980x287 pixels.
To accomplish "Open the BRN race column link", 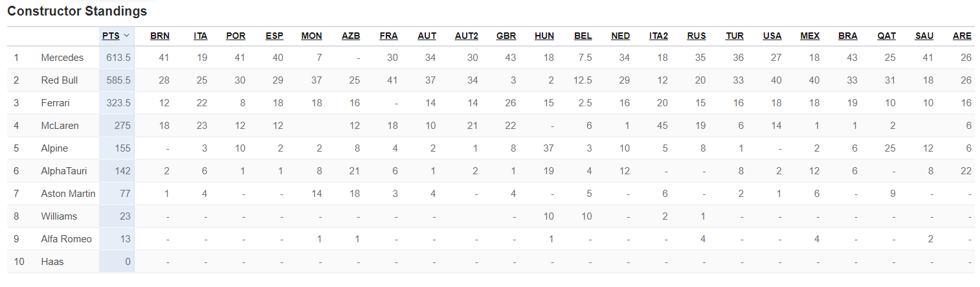I will 160,36.
